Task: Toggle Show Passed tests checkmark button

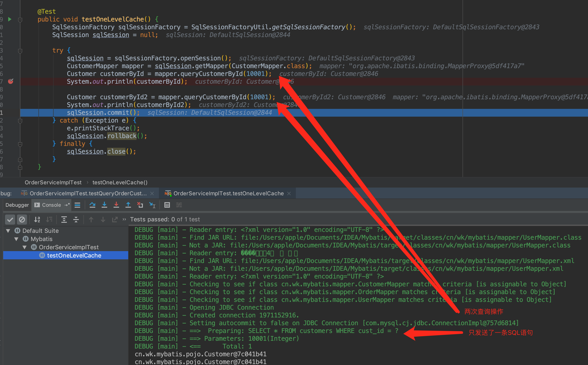Action: coord(10,220)
